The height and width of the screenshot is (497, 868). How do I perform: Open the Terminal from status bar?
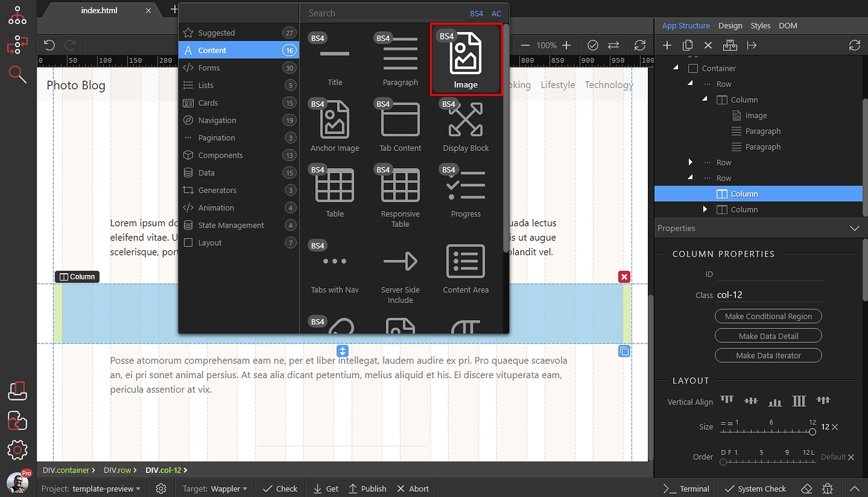(x=686, y=488)
